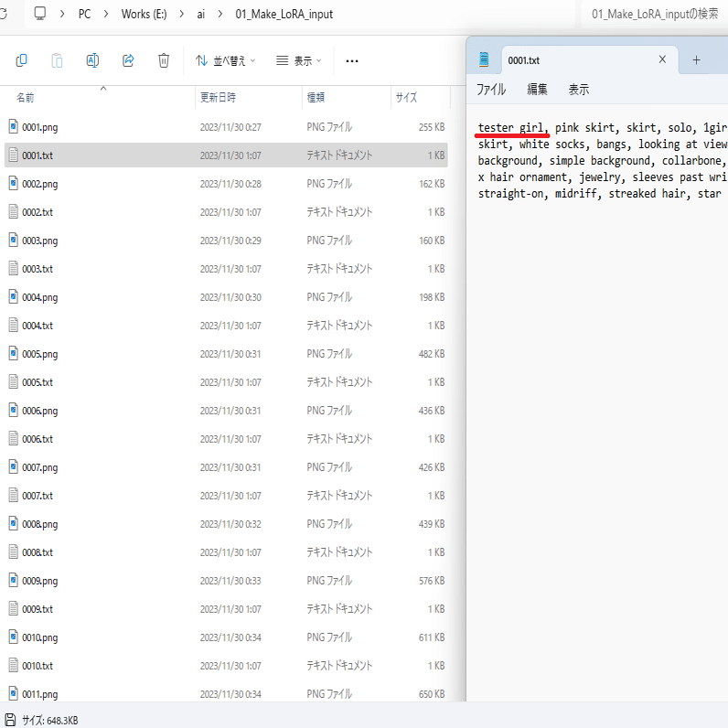This screenshot has width=728, height=728.
Task: Click the Notepad app icon
Action: click(484, 59)
